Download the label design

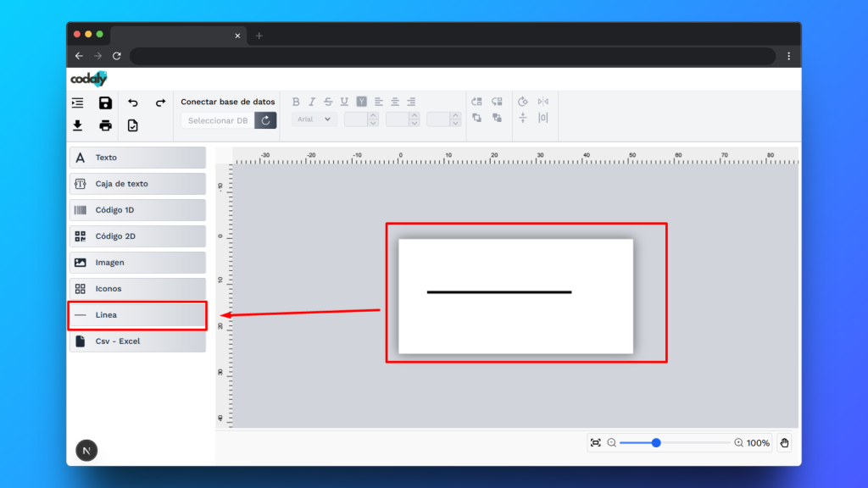coord(77,125)
